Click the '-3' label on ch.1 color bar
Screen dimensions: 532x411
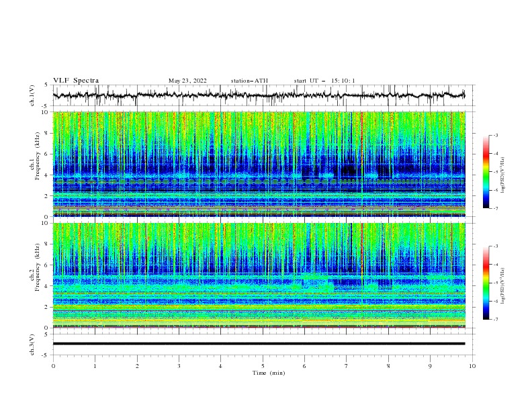(495, 135)
